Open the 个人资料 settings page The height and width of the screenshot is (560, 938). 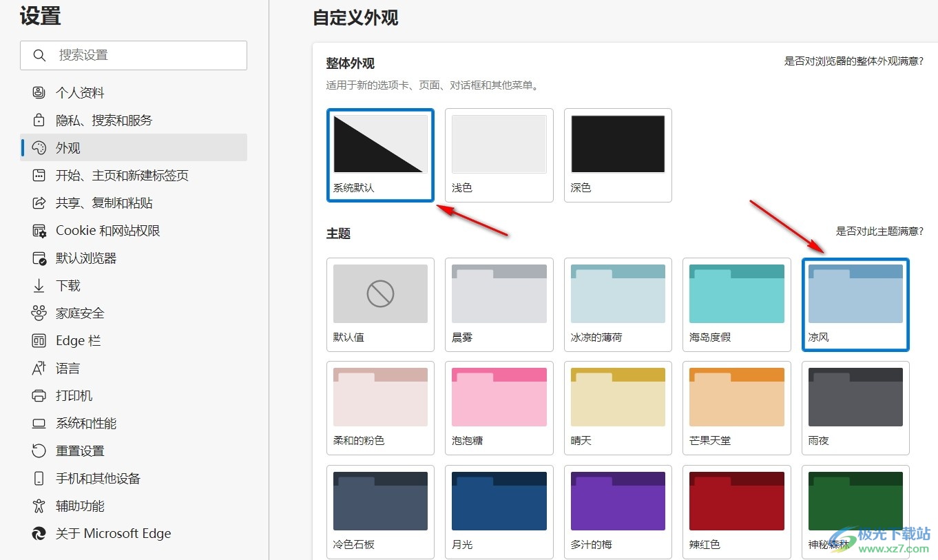134,92
